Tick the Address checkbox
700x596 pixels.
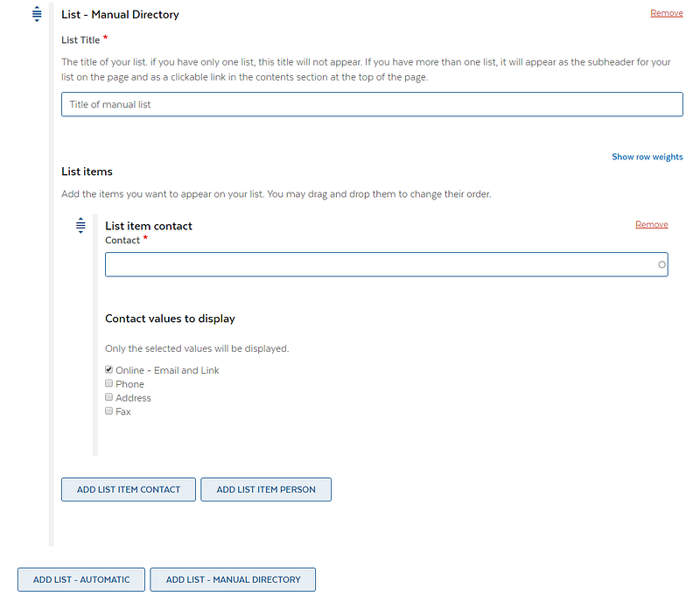[109, 397]
